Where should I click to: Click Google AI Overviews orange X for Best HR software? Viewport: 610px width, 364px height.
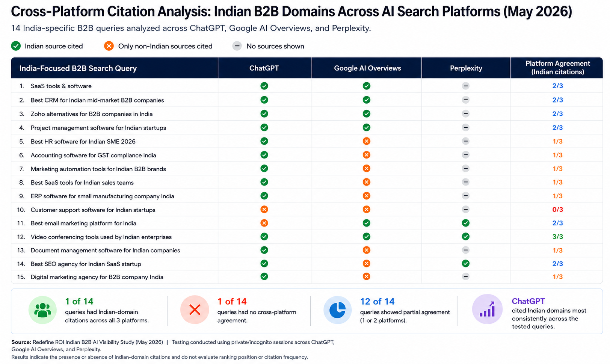click(367, 141)
